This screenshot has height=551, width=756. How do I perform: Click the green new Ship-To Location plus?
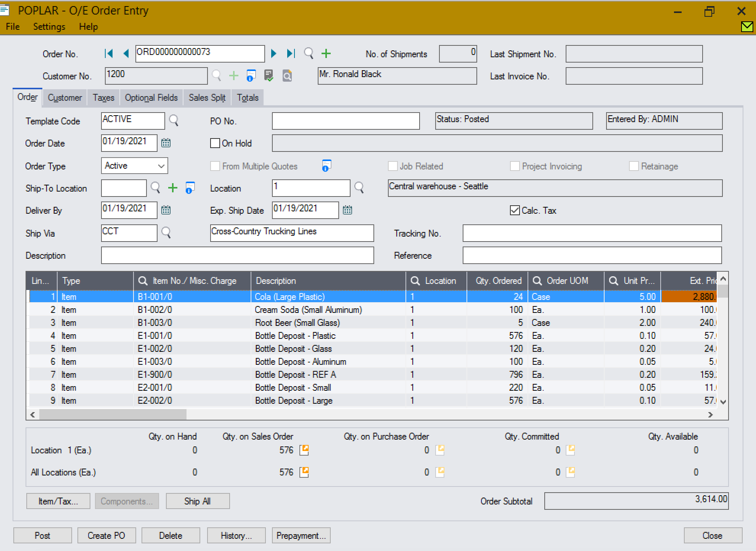tap(173, 188)
